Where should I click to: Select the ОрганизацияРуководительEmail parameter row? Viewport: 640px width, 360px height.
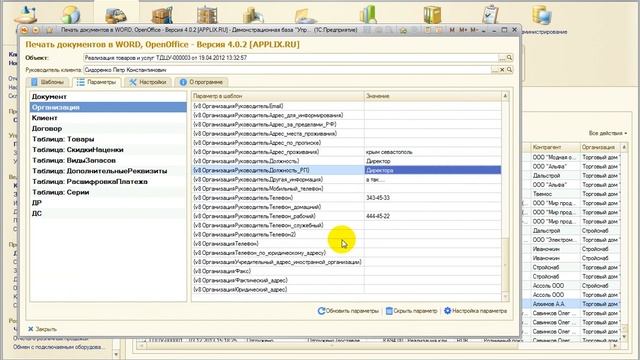pos(347,106)
